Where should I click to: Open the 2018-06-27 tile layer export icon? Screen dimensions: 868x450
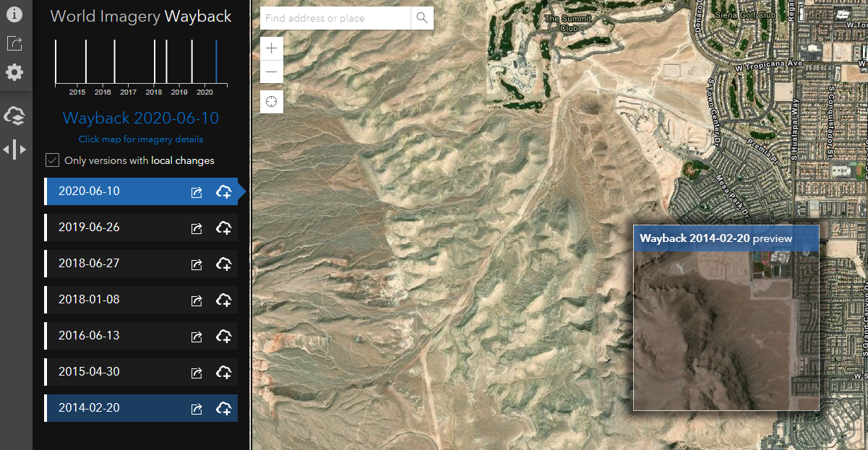click(196, 264)
